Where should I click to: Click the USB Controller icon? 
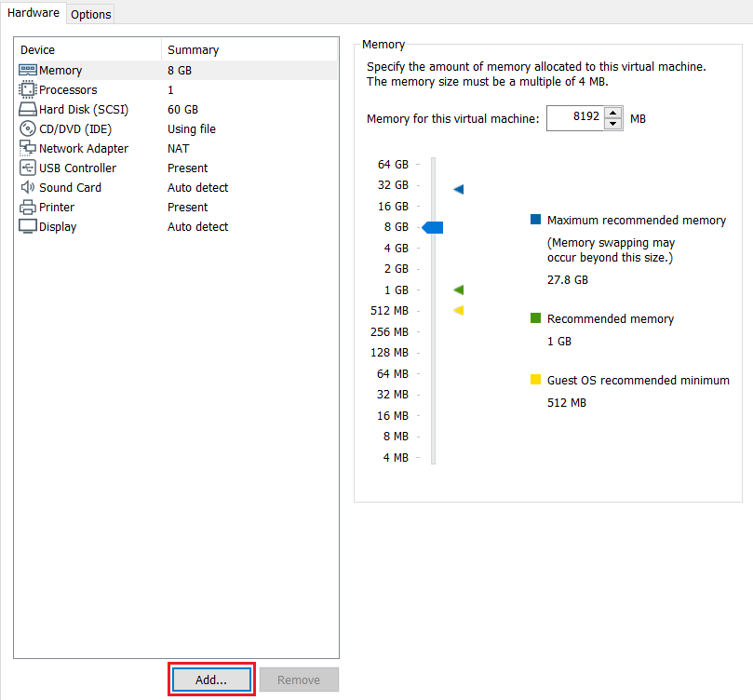[x=27, y=168]
